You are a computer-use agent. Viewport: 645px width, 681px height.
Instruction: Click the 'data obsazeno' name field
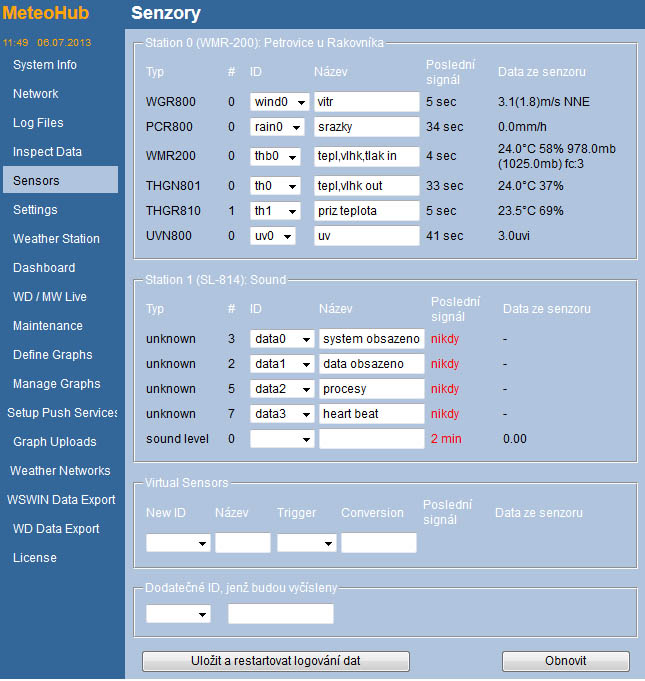(372, 364)
